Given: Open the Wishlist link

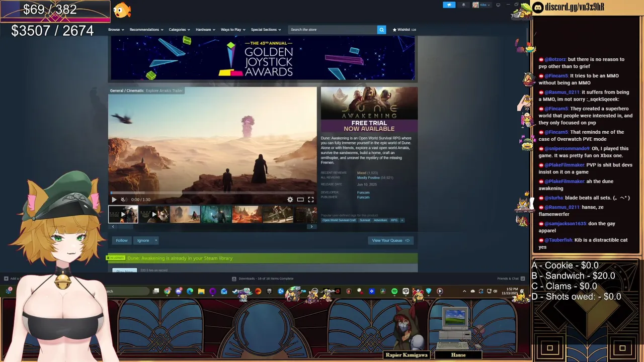Looking at the screenshot, I should [404, 30].
